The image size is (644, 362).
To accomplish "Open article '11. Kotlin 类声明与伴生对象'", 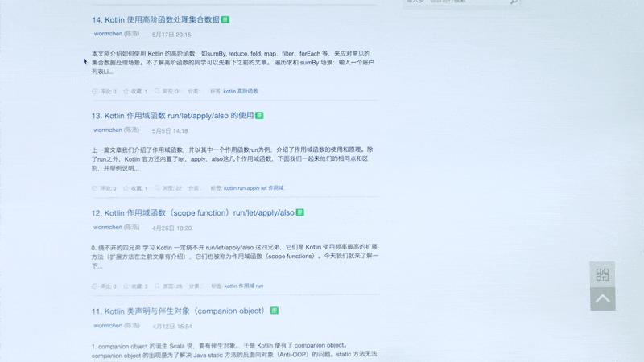I will point(179,311).
